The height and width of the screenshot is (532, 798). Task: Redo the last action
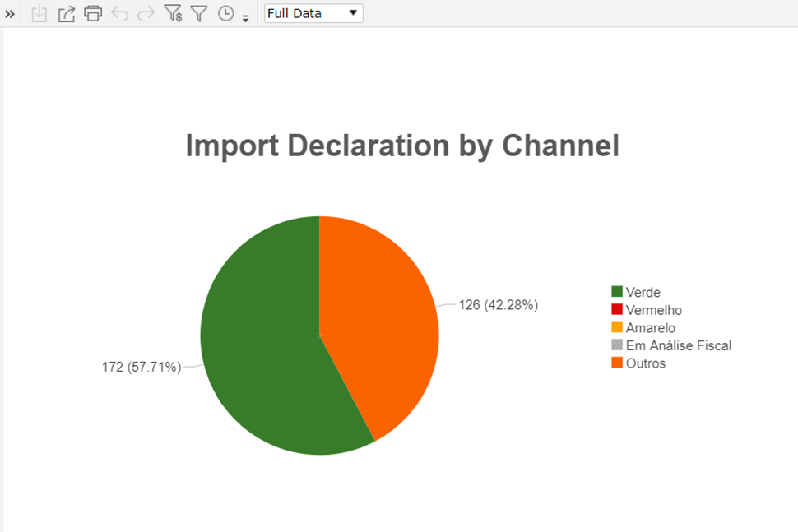coord(146,13)
